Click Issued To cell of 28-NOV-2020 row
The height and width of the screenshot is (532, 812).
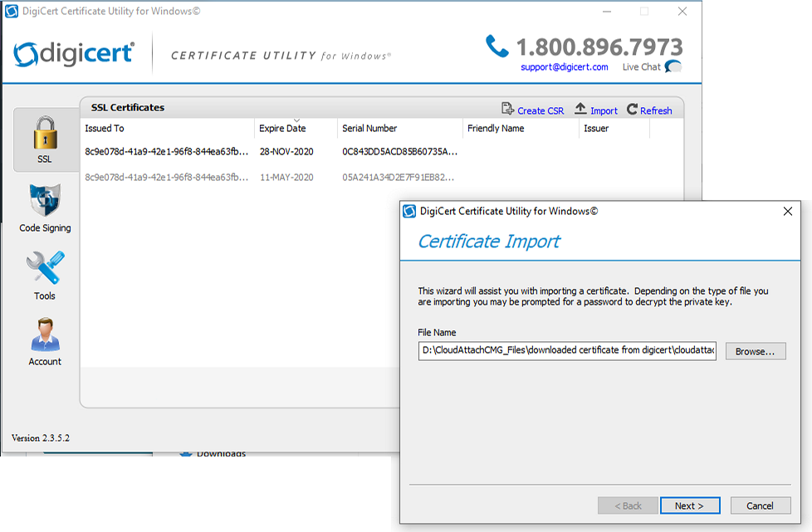(x=166, y=152)
